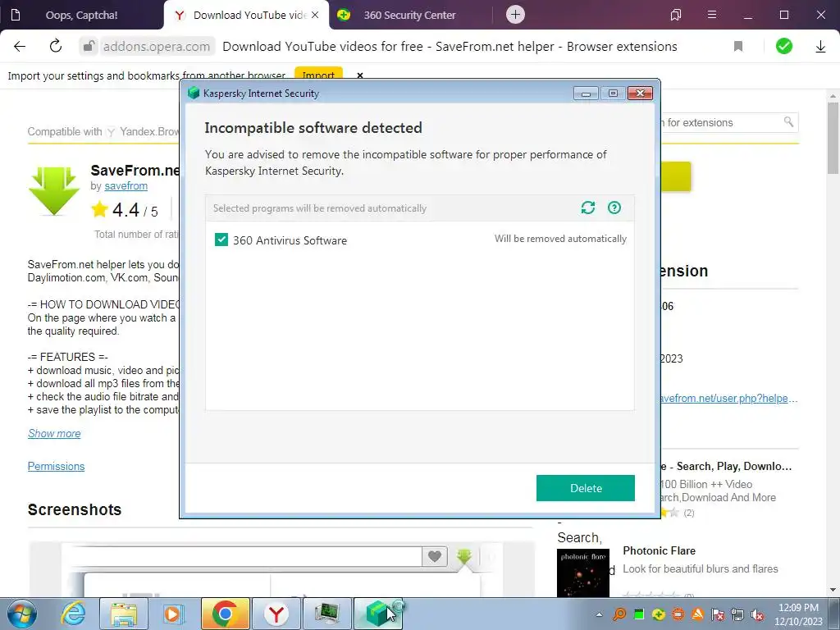The width and height of the screenshot is (840, 630).
Task: Click the Screenshots heading
Action: [x=75, y=509]
